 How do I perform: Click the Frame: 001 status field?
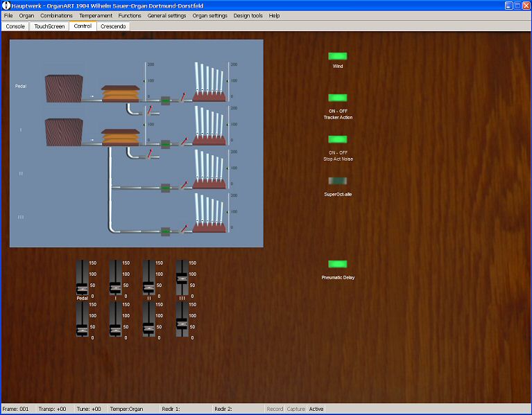coord(16,409)
